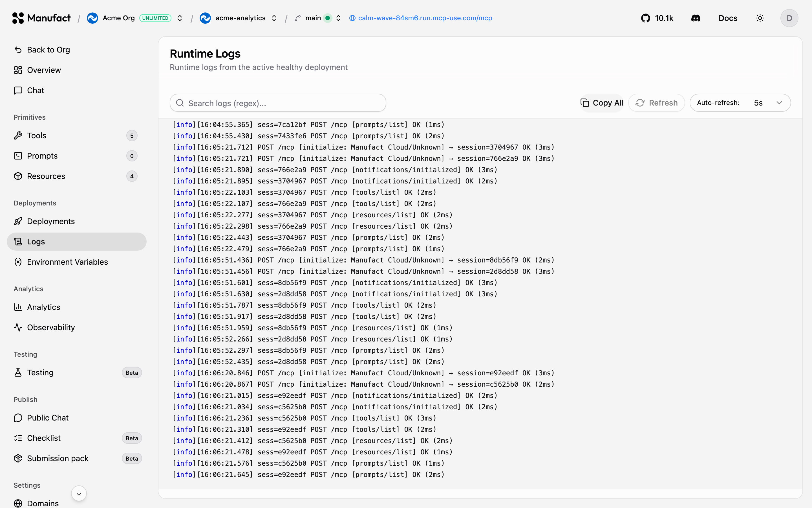812x508 pixels.
Task: Click log line timestamped 16:04:55.365
Action: [308, 125]
